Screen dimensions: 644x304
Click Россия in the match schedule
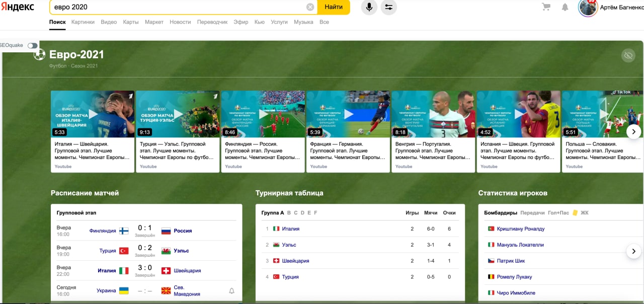(x=183, y=231)
